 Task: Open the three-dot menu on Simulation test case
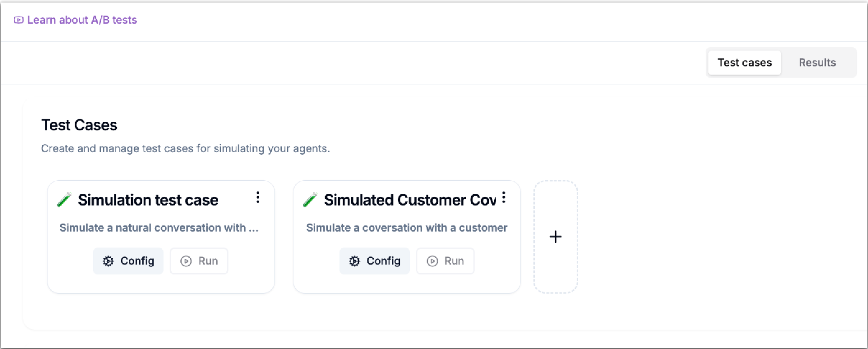[x=258, y=197]
